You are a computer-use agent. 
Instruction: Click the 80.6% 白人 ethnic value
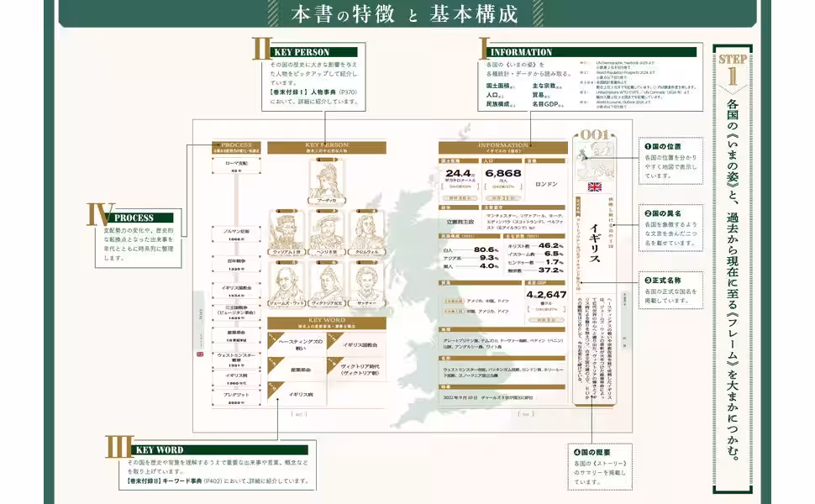coord(486,249)
